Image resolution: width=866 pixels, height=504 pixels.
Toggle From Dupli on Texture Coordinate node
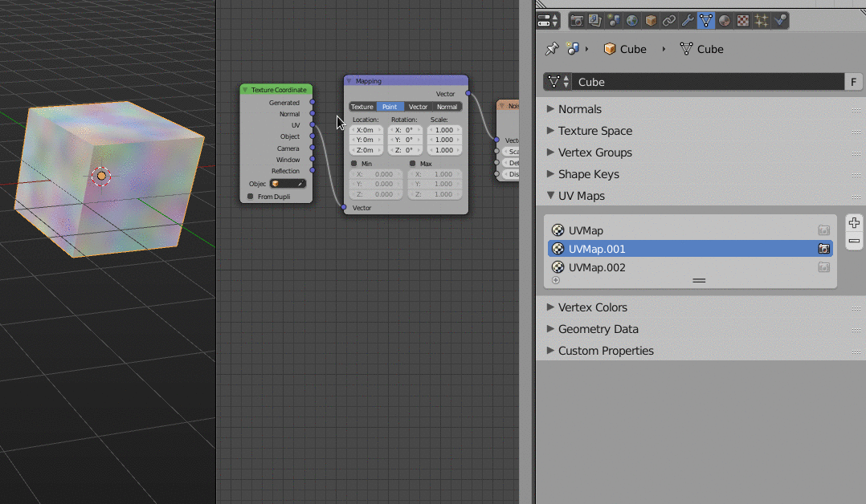click(250, 197)
